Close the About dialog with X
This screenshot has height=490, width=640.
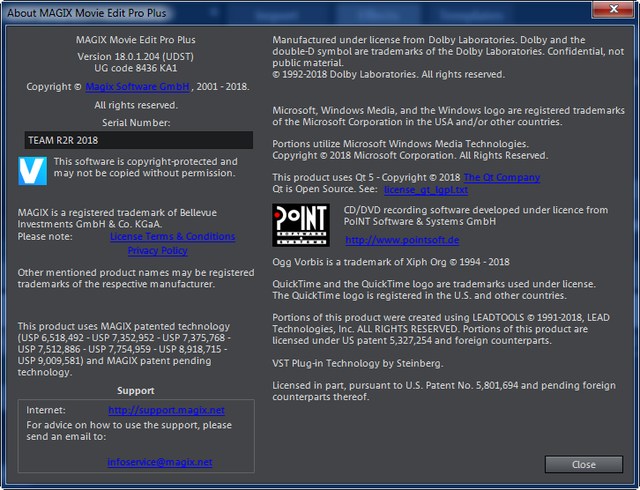click(613, 9)
